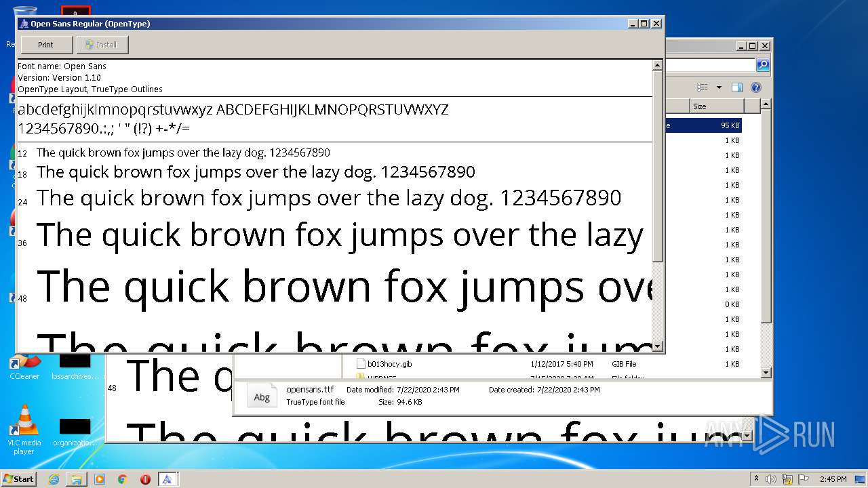Click the Explorer file list scroll up arrow

pos(766,104)
